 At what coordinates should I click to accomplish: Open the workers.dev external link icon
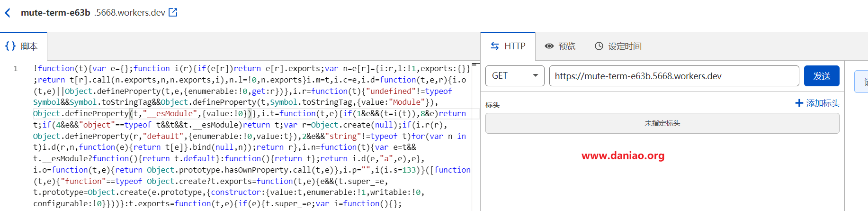click(173, 12)
